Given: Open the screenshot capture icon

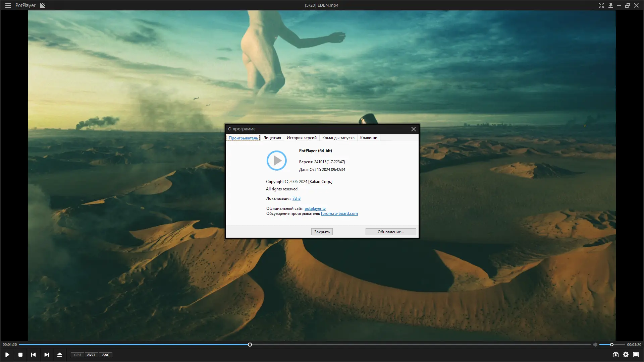Looking at the screenshot, I should click(615, 355).
